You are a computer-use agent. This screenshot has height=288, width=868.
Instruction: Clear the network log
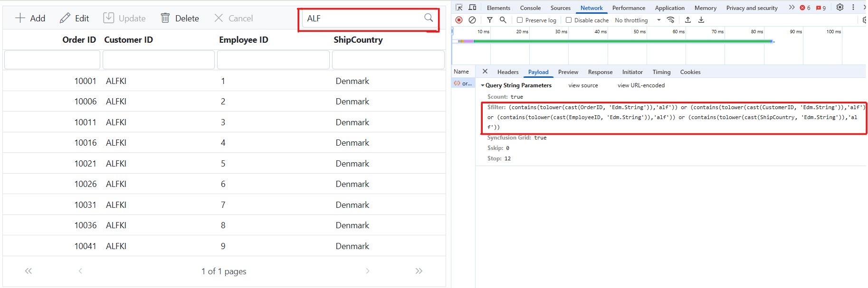coord(472,20)
